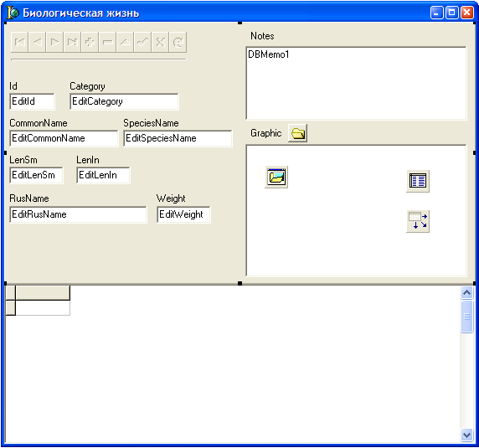The width and height of the screenshot is (479, 448).
Task: Select the Graphic label
Action: tap(265, 133)
